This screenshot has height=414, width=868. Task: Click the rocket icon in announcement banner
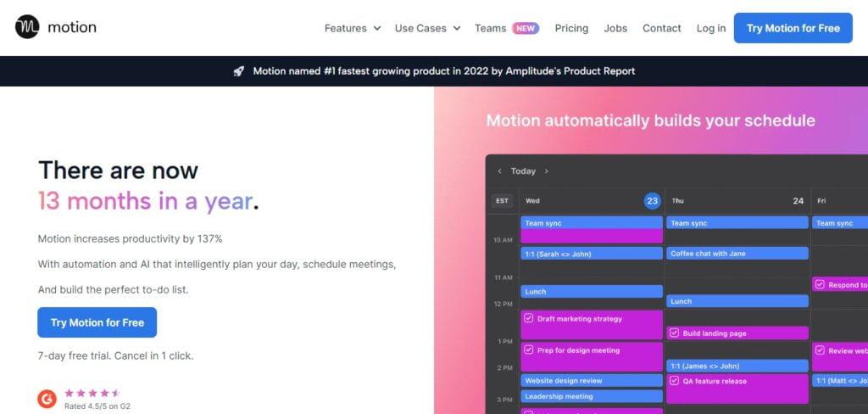238,71
